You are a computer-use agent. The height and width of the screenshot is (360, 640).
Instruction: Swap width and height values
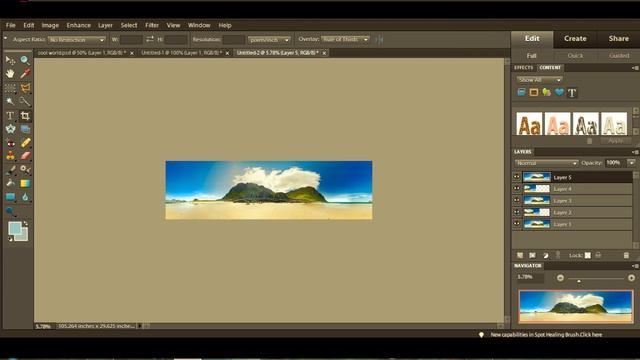point(150,39)
